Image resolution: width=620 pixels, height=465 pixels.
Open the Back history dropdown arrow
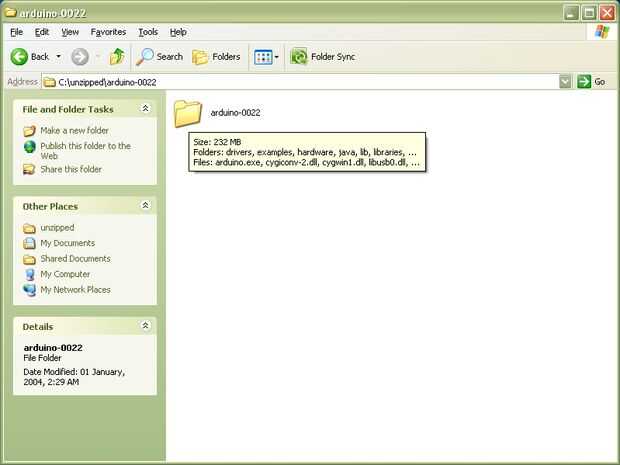[59, 57]
